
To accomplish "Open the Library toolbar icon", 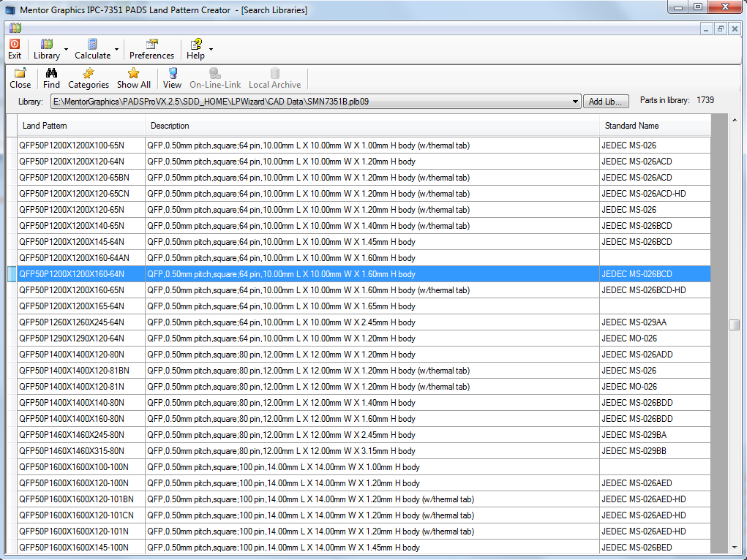I will pyautogui.click(x=47, y=45).
